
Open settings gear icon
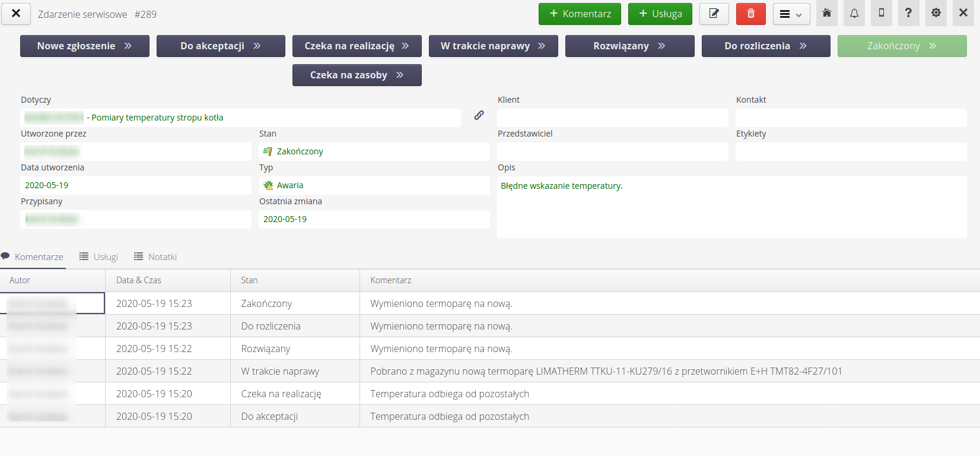tap(936, 13)
